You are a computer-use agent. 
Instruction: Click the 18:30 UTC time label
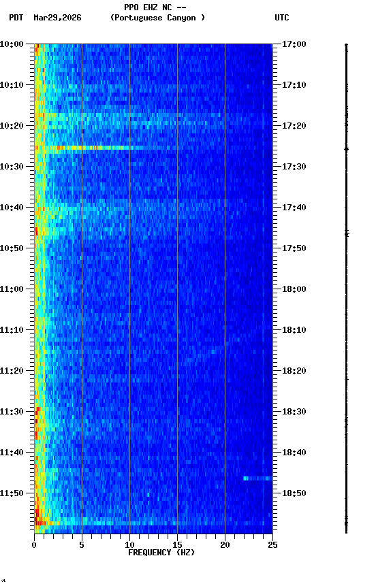pyautogui.click(x=294, y=412)
